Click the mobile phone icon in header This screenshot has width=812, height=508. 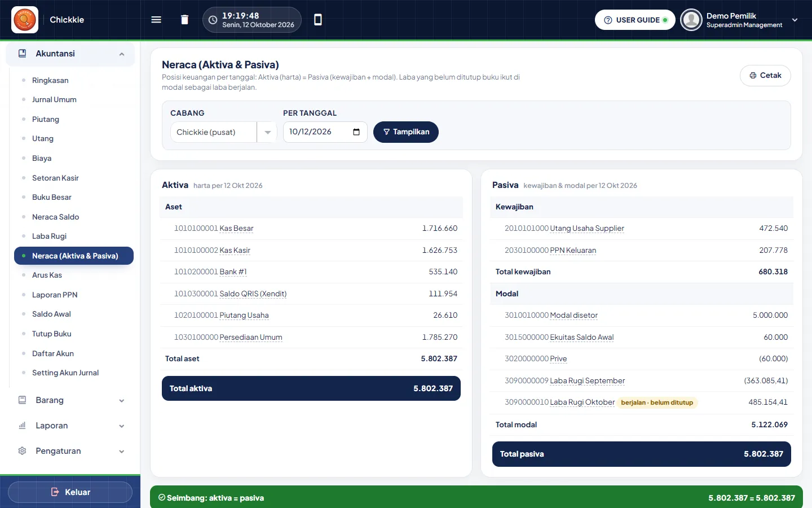(318, 20)
